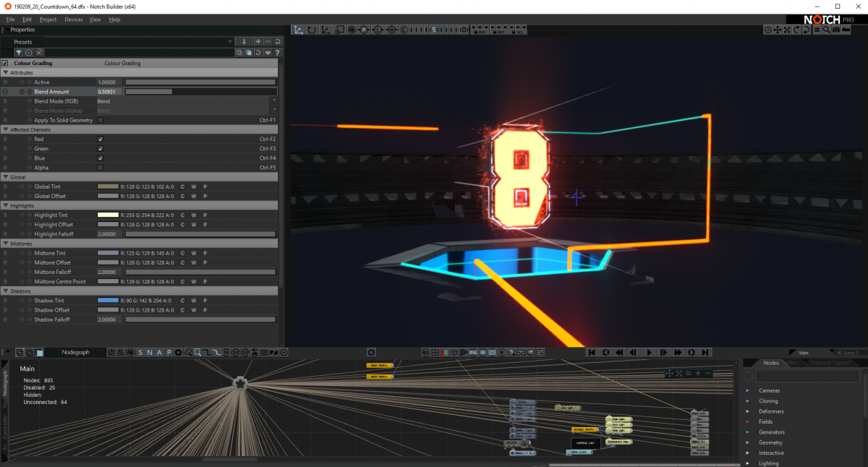Open the Blend Mode (RGB) dropdown
868x467 pixels.
tap(187, 101)
